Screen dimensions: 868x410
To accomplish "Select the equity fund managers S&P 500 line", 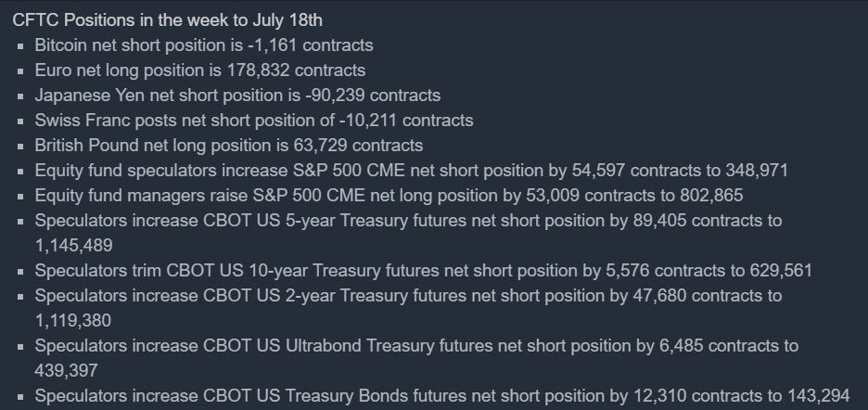I will 389,195.
